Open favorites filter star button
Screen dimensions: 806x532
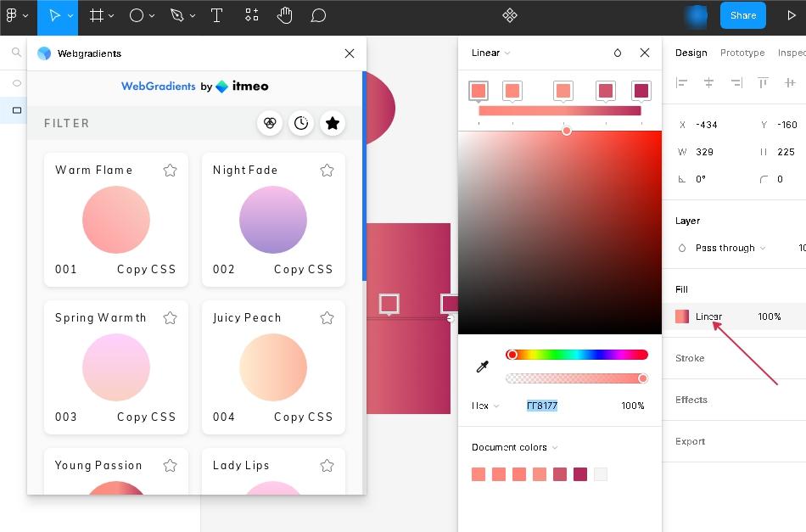tap(333, 123)
